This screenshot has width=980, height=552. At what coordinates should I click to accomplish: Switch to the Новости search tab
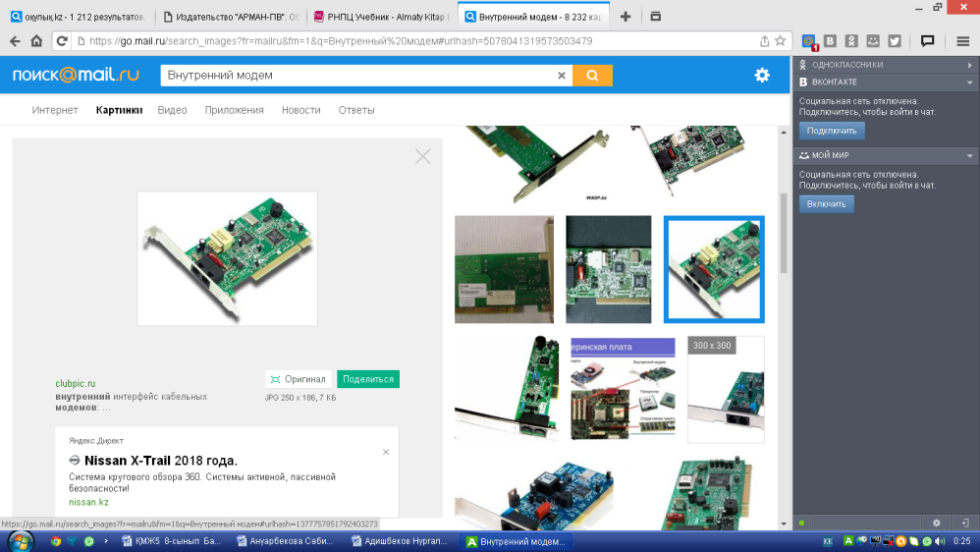coord(301,110)
